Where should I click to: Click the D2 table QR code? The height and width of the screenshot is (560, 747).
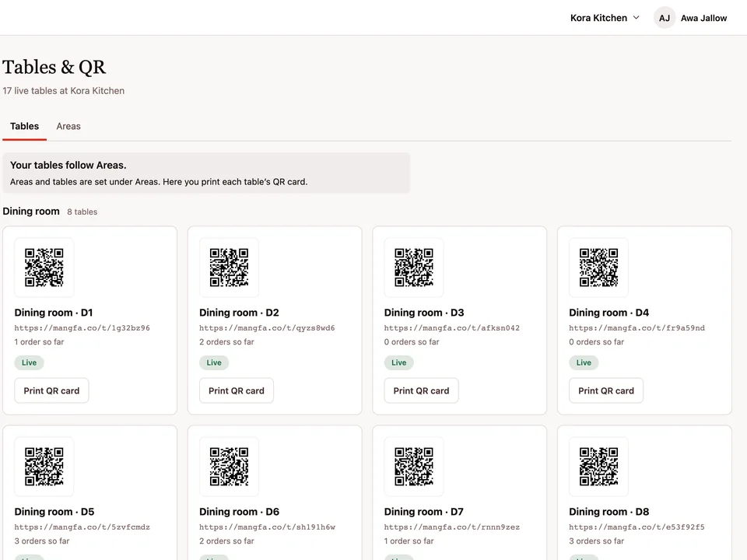[x=229, y=268]
